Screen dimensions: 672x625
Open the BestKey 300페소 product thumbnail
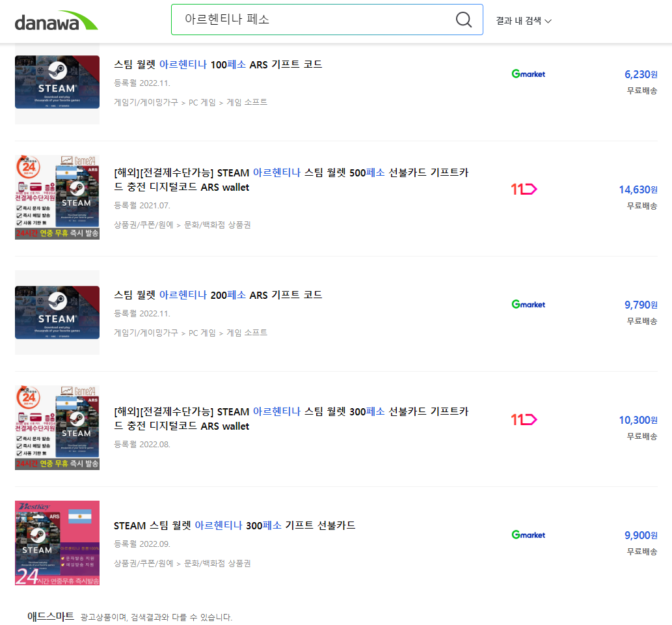[x=57, y=542]
